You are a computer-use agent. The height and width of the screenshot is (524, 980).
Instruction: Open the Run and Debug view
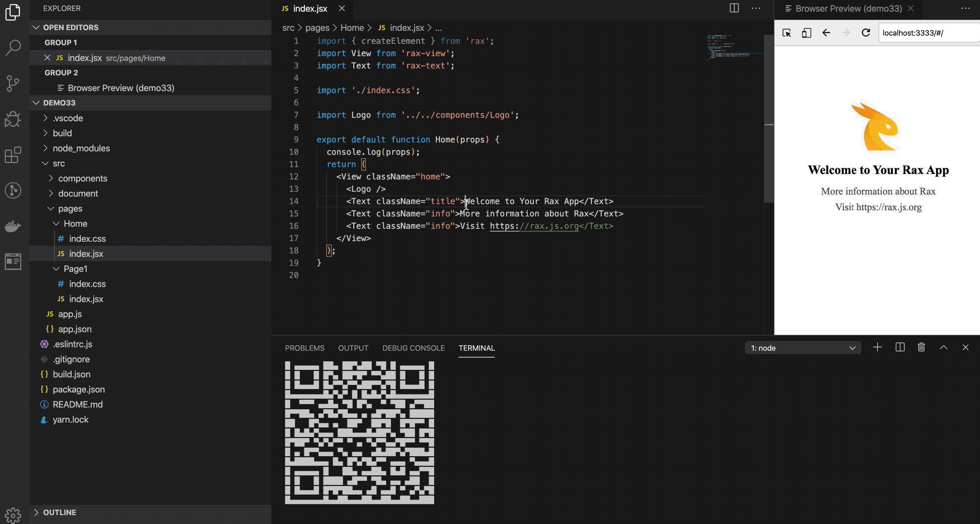click(13, 119)
